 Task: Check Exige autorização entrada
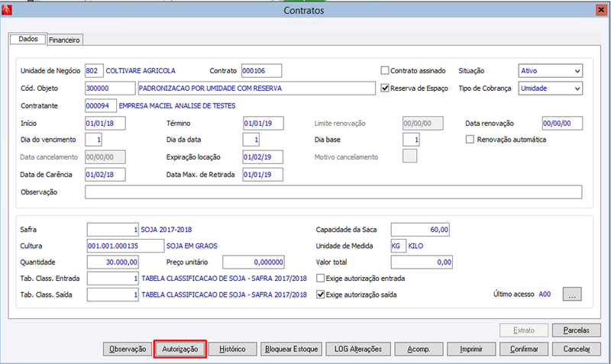click(x=320, y=279)
